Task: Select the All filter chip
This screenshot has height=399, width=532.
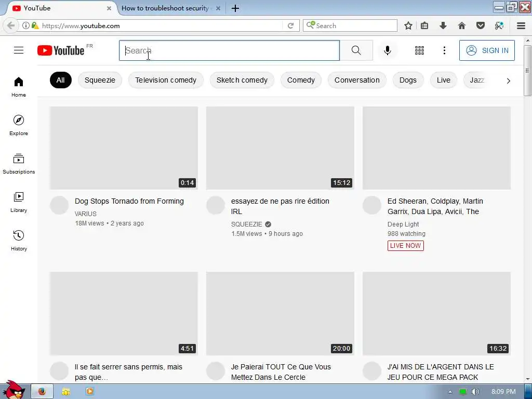Action: point(60,80)
